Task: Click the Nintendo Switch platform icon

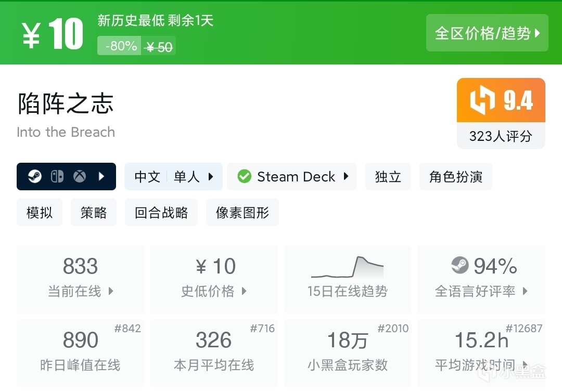Action: [x=57, y=177]
